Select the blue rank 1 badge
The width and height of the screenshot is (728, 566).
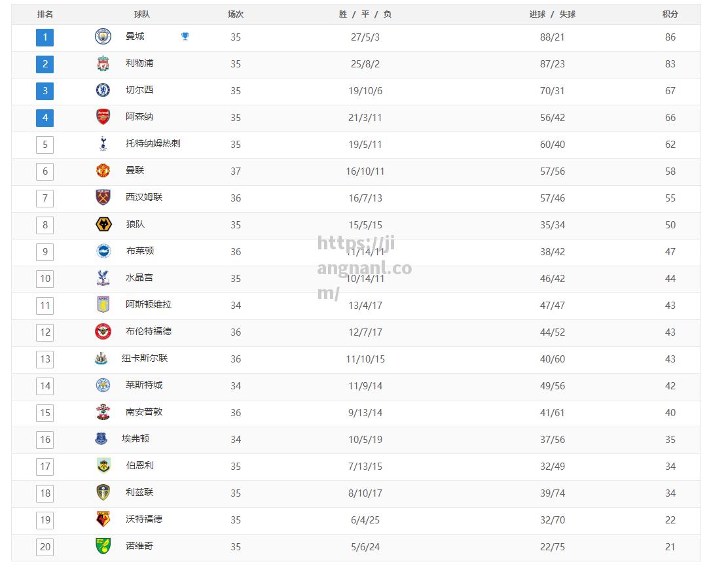click(45, 37)
